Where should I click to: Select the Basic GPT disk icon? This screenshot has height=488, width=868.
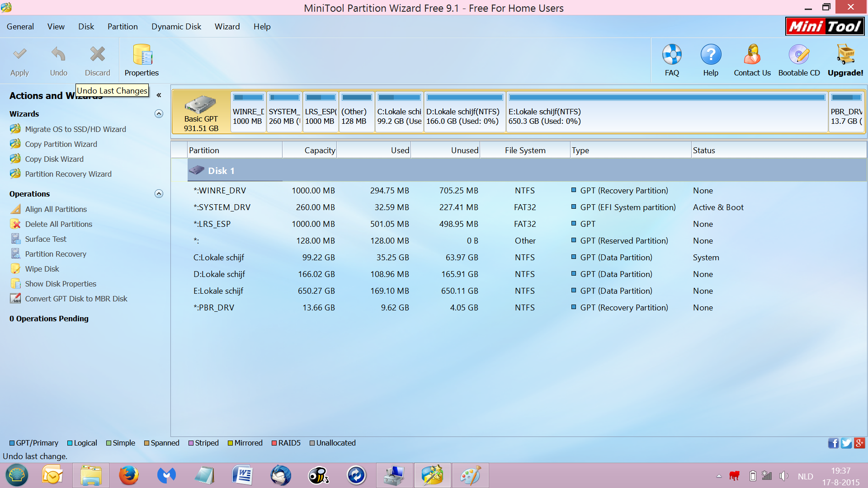(201, 104)
